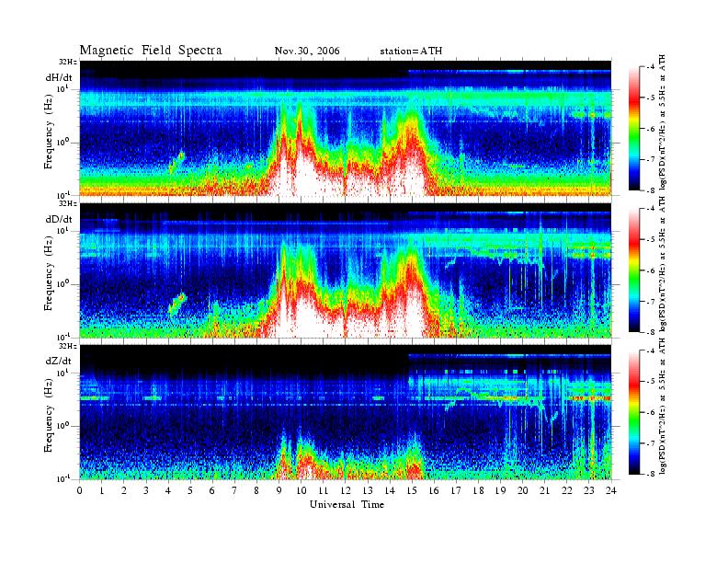The width and height of the screenshot is (728, 563).
Task: Click hour "22" on the Universal Time axis
Action: [x=566, y=490]
